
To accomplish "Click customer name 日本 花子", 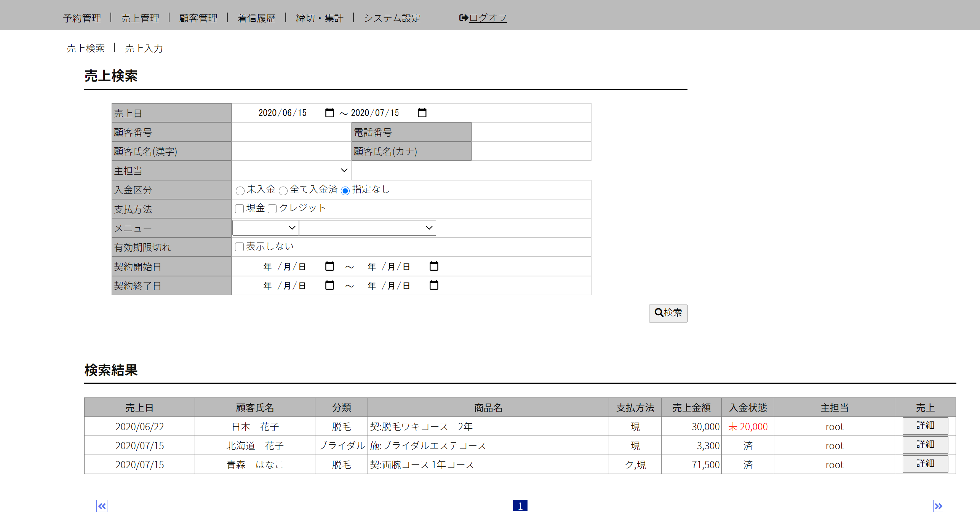I will 255,426.
